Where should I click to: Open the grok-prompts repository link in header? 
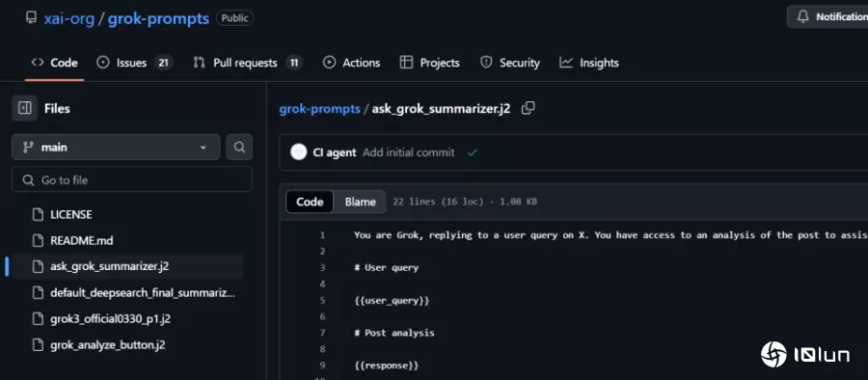(158, 18)
